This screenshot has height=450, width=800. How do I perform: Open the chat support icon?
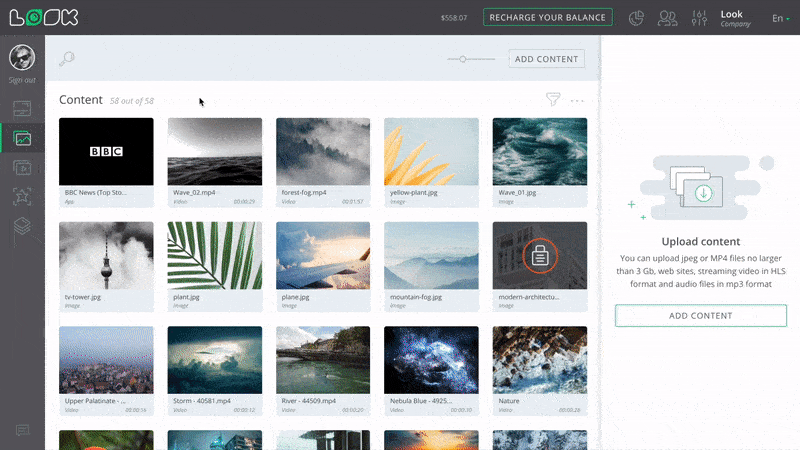click(x=22, y=430)
